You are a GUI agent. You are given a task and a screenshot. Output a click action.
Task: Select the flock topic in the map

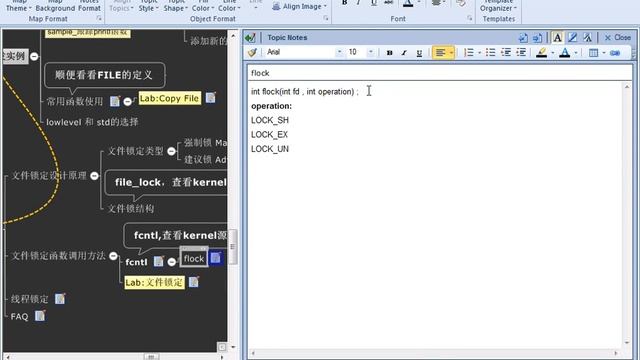pyautogui.click(x=194, y=258)
